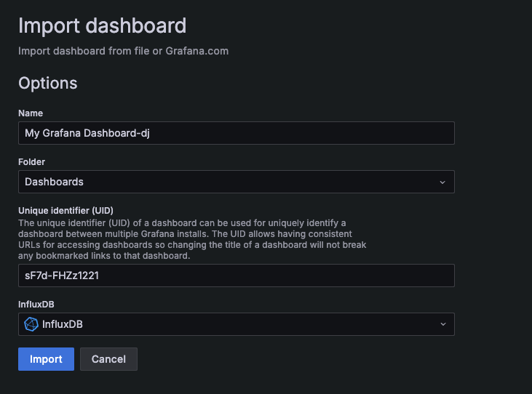Click the blue Import button
Image resolution: width=532 pixels, height=394 pixels.
coord(46,359)
